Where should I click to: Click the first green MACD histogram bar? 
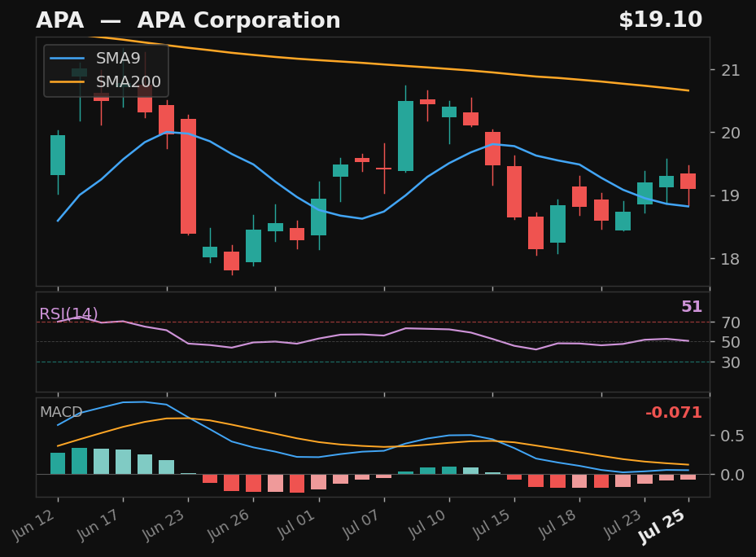pos(58,463)
